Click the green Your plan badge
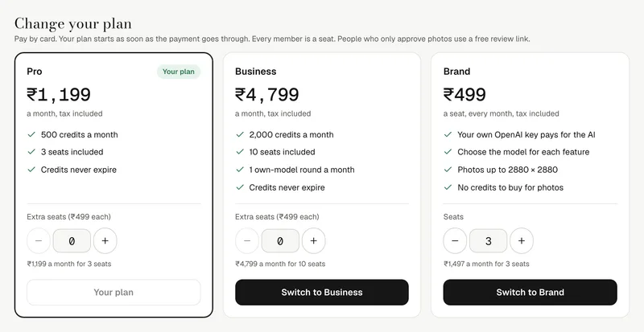 [x=179, y=72]
